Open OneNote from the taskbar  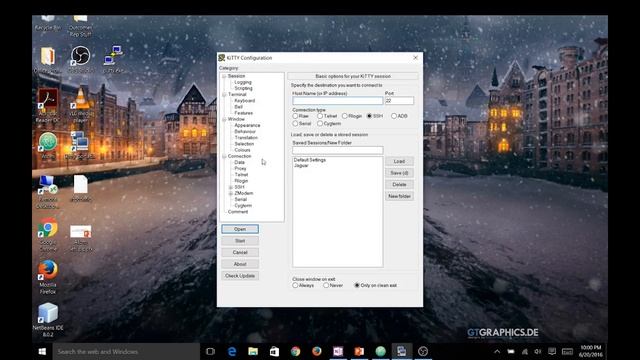point(338,351)
